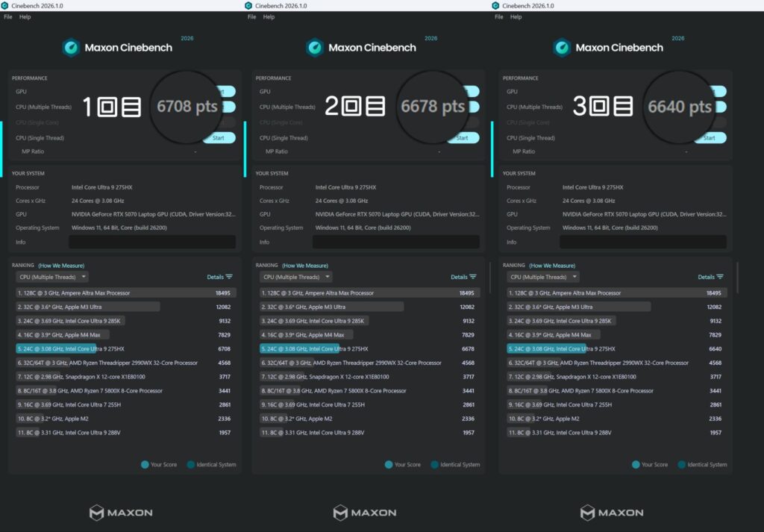Click Identical System legend in 6708 window
The height and width of the screenshot is (532, 764).
point(211,464)
